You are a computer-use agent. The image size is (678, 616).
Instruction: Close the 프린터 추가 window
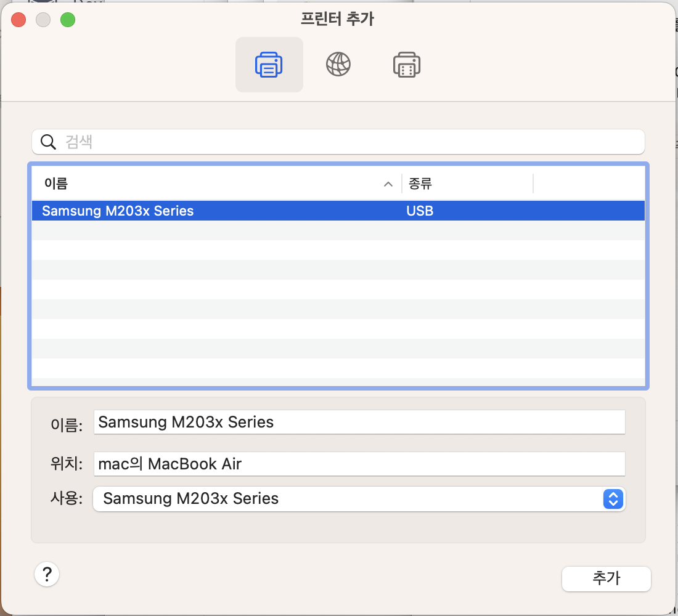click(x=18, y=20)
